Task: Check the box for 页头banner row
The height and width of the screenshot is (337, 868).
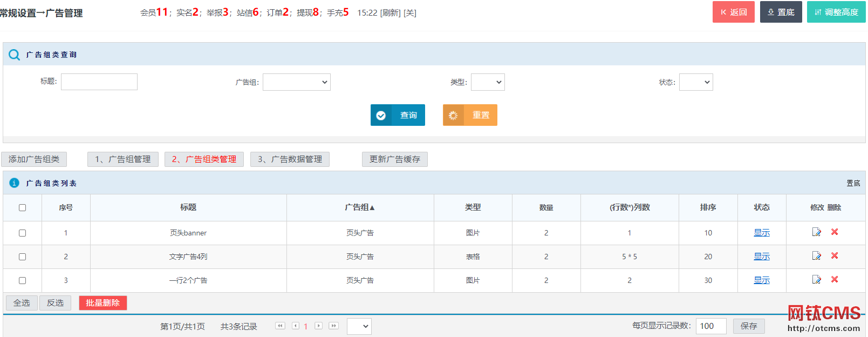Action: click(x=22, y=233)
